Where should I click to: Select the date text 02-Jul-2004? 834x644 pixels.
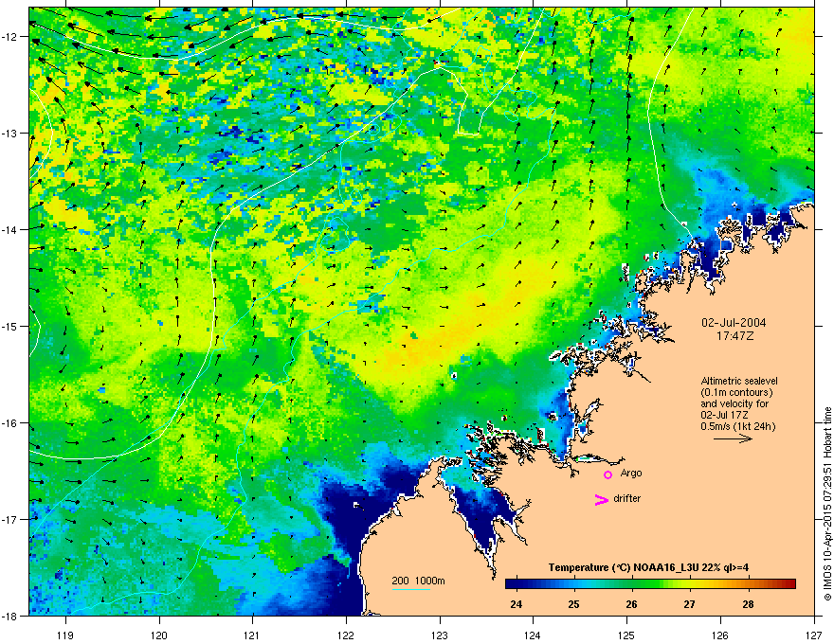pos(734,323)
